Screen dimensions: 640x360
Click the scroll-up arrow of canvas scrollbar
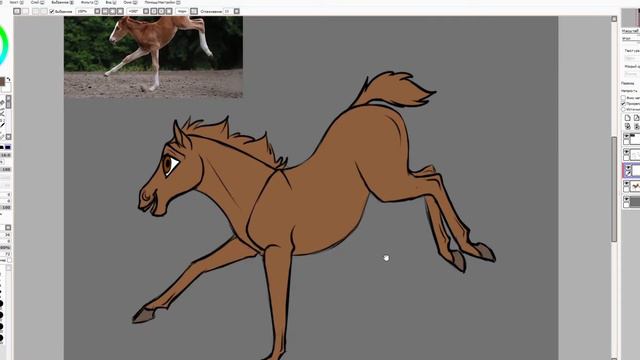[614, 19]
